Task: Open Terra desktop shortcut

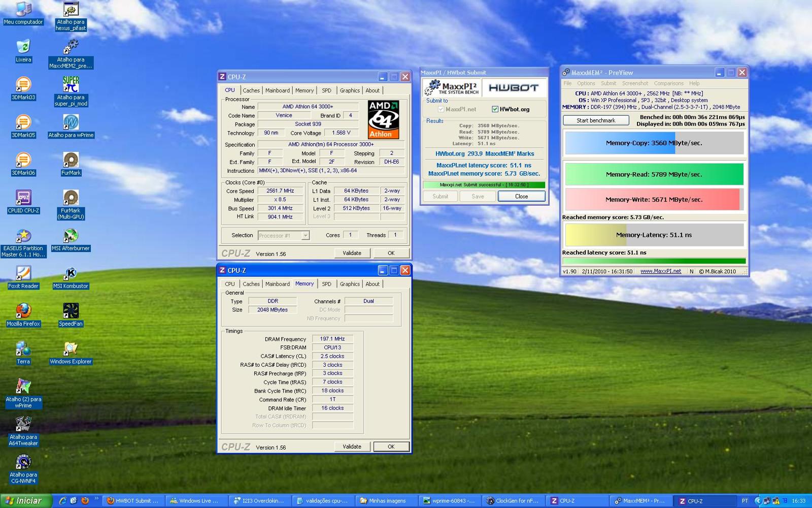Action: [x=23, y=354]
